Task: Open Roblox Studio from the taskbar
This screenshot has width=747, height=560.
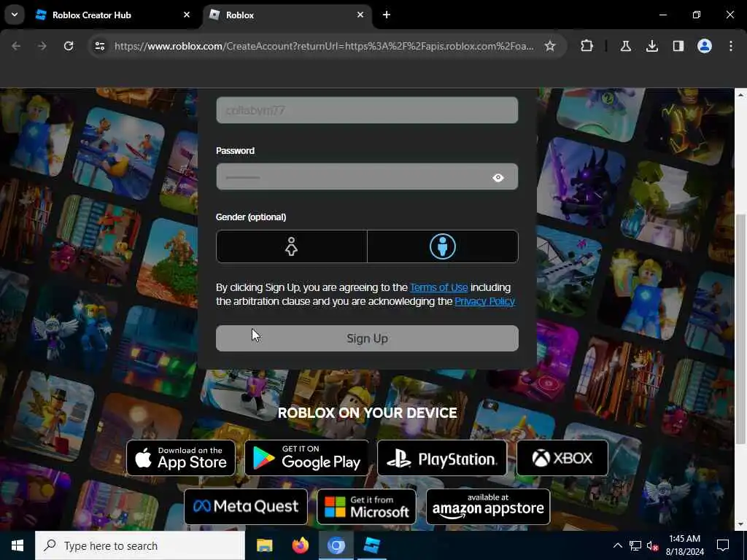Action: point(371,545)
